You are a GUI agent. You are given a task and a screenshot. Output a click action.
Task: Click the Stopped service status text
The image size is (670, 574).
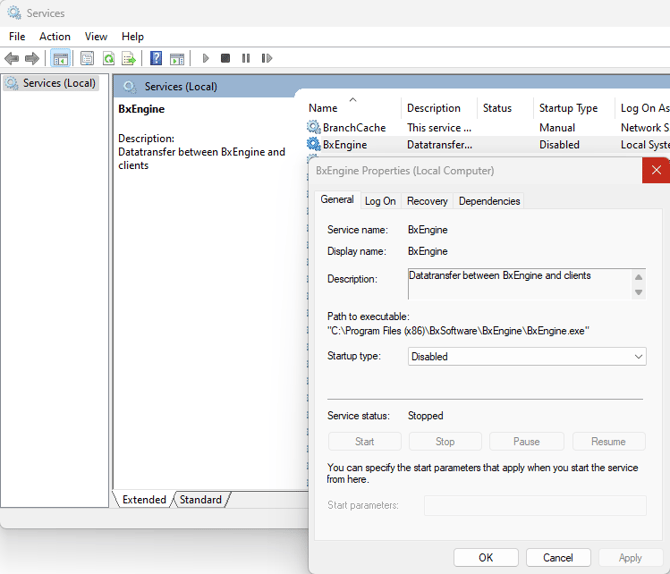coord(425,415)
